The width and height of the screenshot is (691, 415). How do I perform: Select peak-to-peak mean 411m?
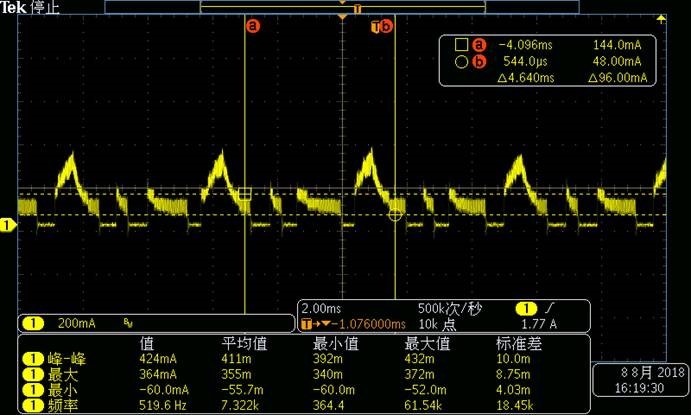(x=236, y=359)
